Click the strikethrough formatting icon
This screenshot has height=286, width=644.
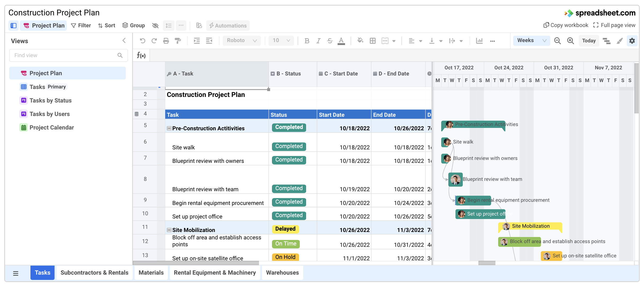pos(330,41)
